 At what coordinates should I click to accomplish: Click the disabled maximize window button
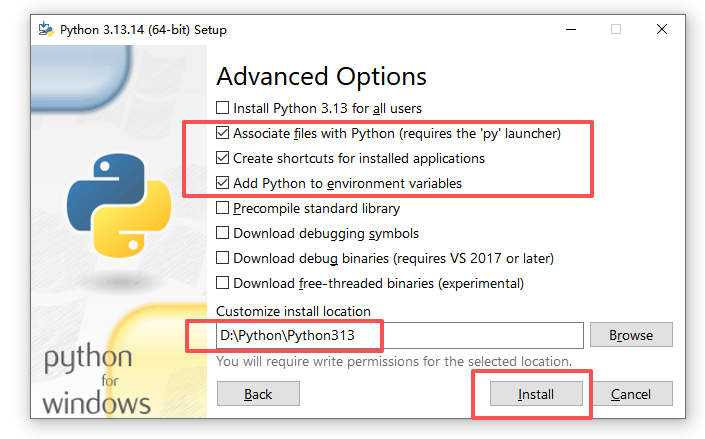point(616,29)
